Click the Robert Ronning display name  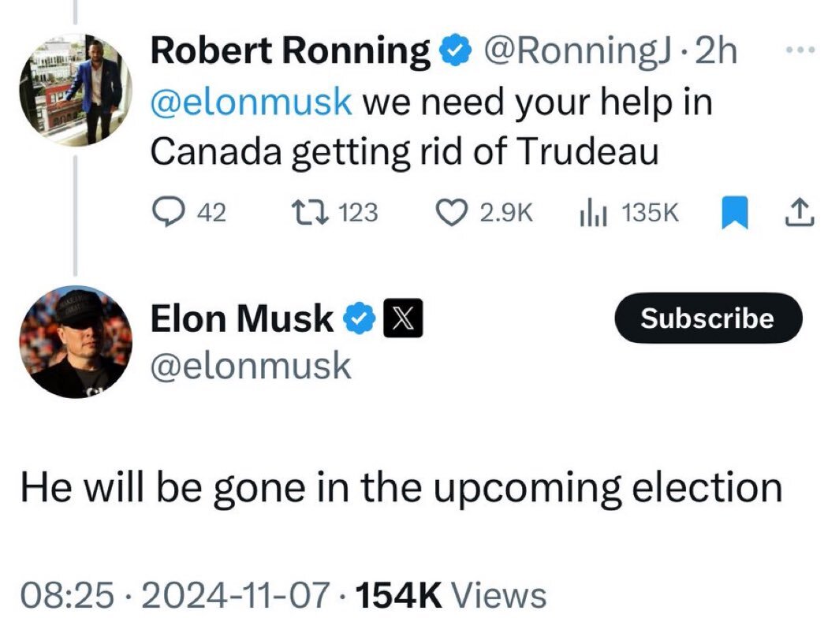tap(290, 50)
